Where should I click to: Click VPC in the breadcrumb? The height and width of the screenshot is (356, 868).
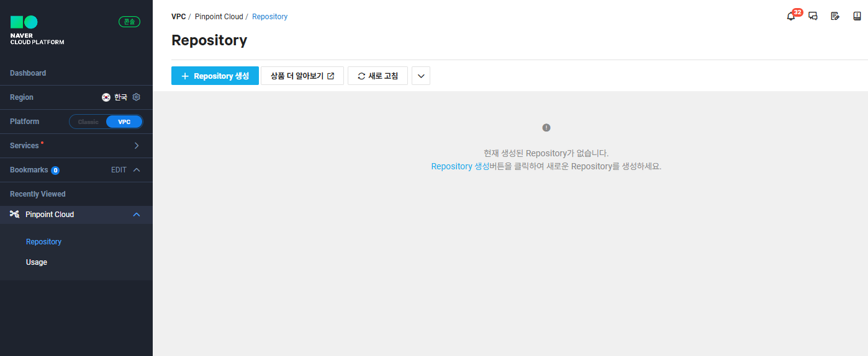pyautogui.click(x=178, y=17)
